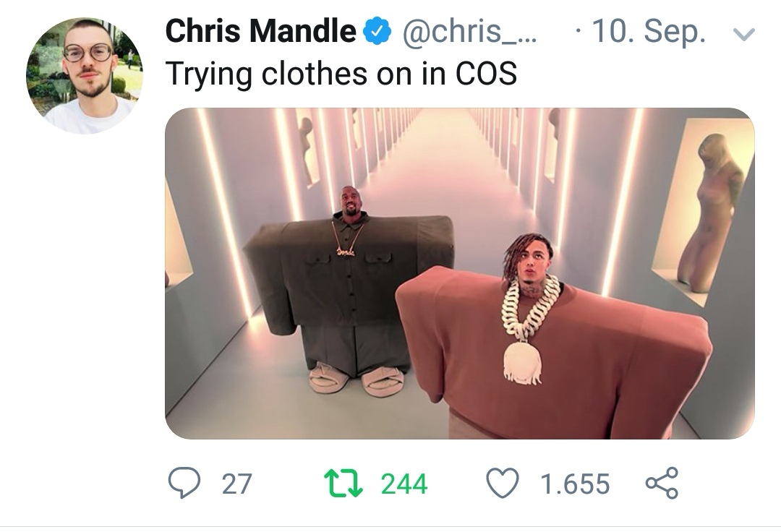Screen dimensions: 781x532
Task: Click the figure in the dark boxy shirt
Action: pyautogui.click(x=350, y=288)
